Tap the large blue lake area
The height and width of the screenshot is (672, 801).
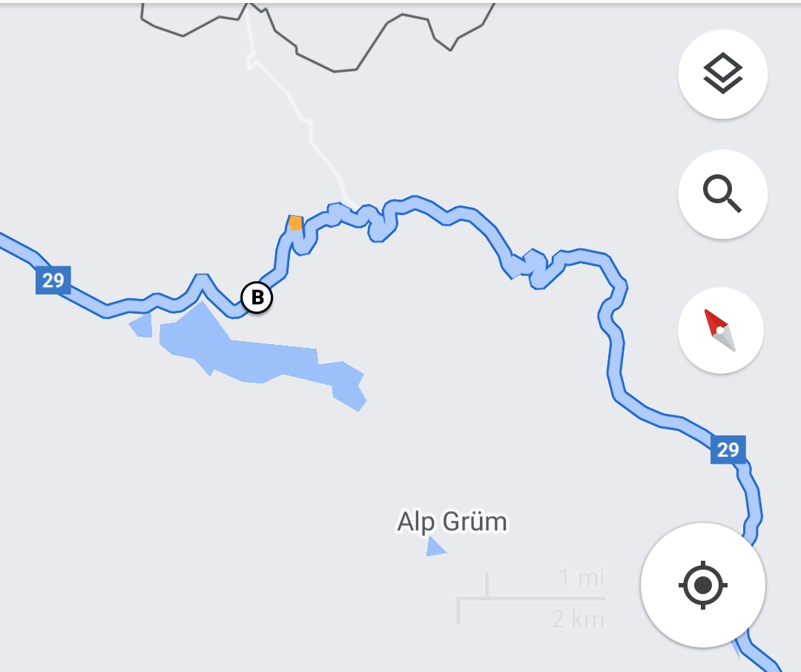(x=260, y=354)
